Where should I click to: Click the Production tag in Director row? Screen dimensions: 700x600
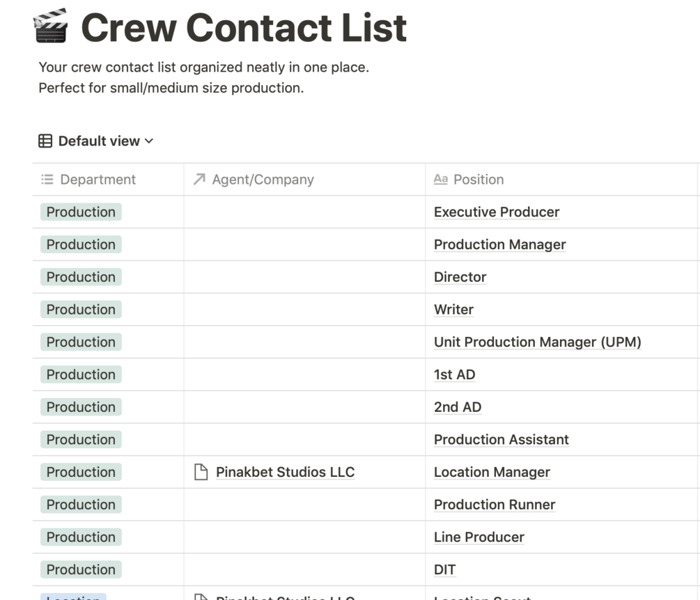click(81, 277)
